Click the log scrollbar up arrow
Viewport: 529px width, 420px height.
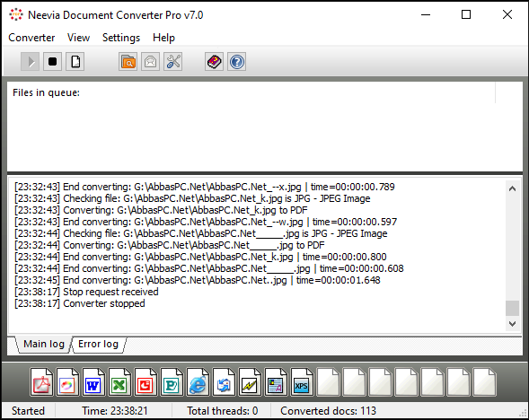[512, 188]
